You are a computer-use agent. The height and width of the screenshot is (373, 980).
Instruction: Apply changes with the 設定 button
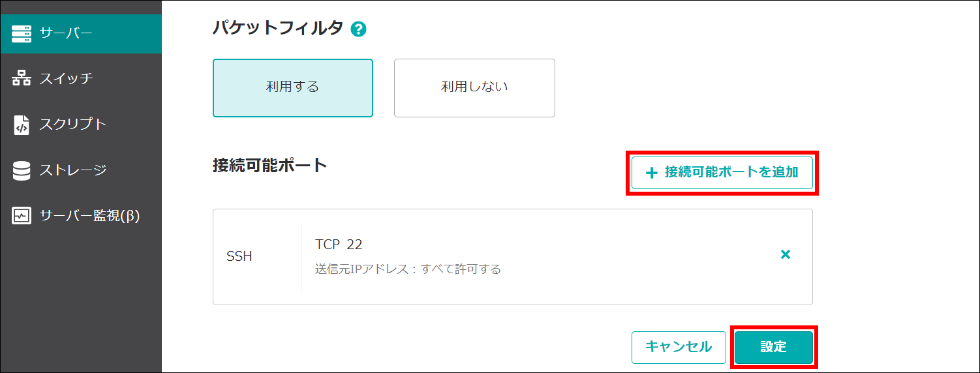coord(773,347)
